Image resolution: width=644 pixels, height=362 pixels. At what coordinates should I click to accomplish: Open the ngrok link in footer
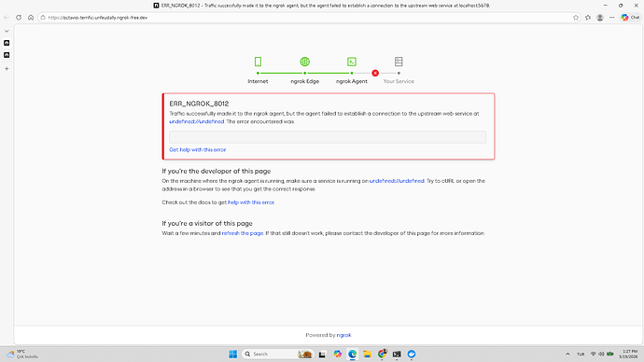[343, 335]
